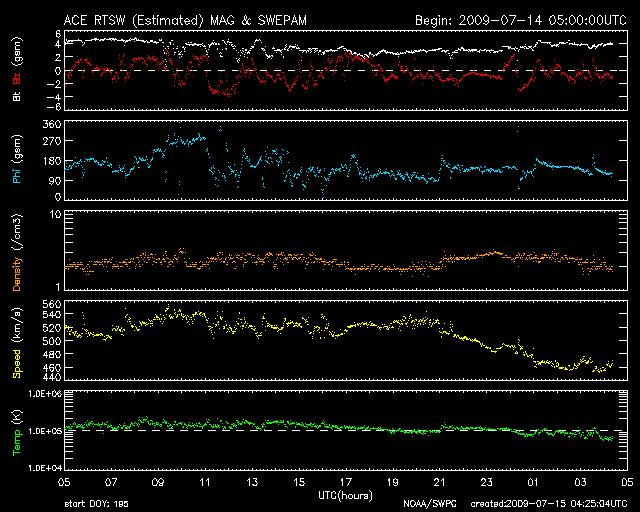Click the "540" tick on the Speed axis

(52, 314)
